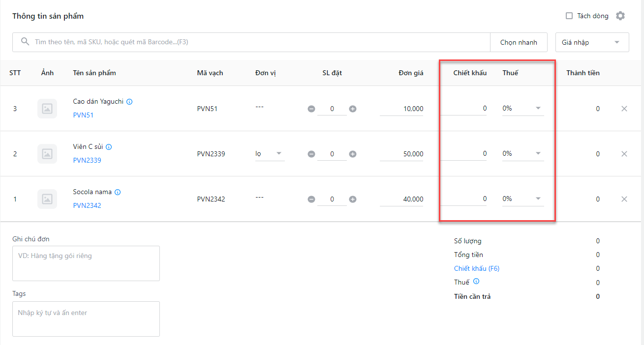The height and width of the screenshot is (345, 644).
Task: Open the lọ unit dropdown for Viên C sủi
Action: pyautogui.click(x=270, y=153)
